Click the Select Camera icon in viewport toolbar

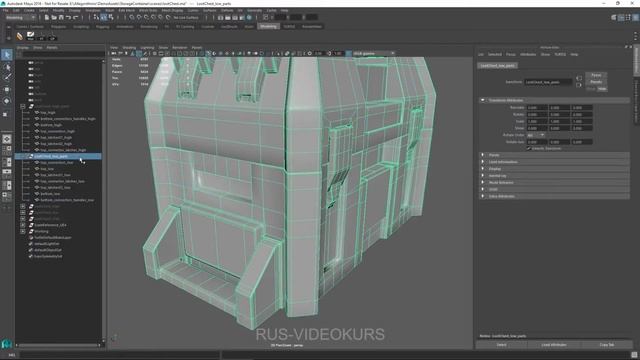[x=114, y=53]
